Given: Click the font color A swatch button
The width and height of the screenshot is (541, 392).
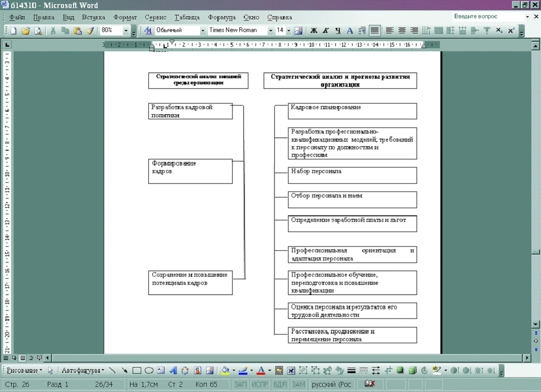Looking at the screenshot, I should pyautogui.click(x=260, y=370).
